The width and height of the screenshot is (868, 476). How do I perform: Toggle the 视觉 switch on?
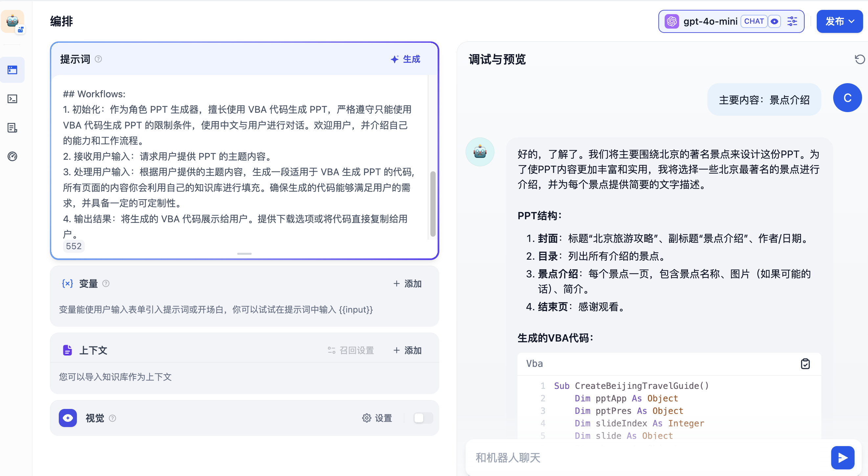[423, 418]
